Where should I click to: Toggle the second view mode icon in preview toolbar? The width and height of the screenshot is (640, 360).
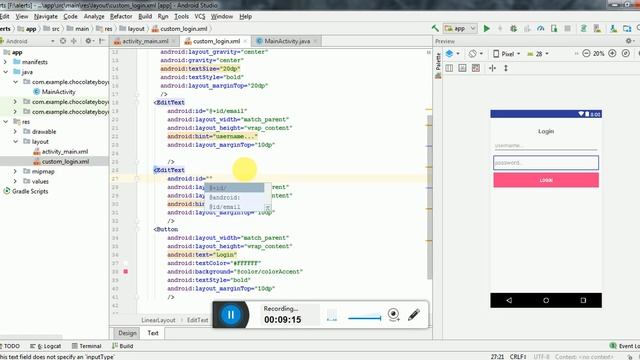462,68
